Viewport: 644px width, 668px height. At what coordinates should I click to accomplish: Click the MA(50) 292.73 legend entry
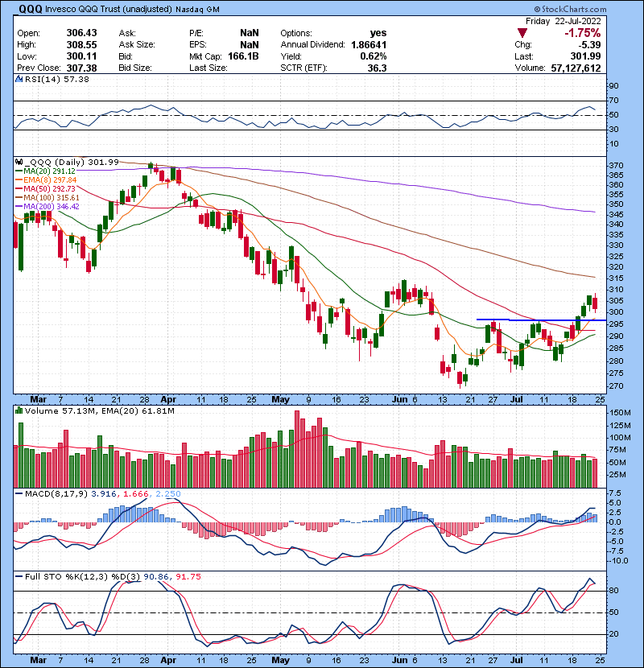coord(49,188)
